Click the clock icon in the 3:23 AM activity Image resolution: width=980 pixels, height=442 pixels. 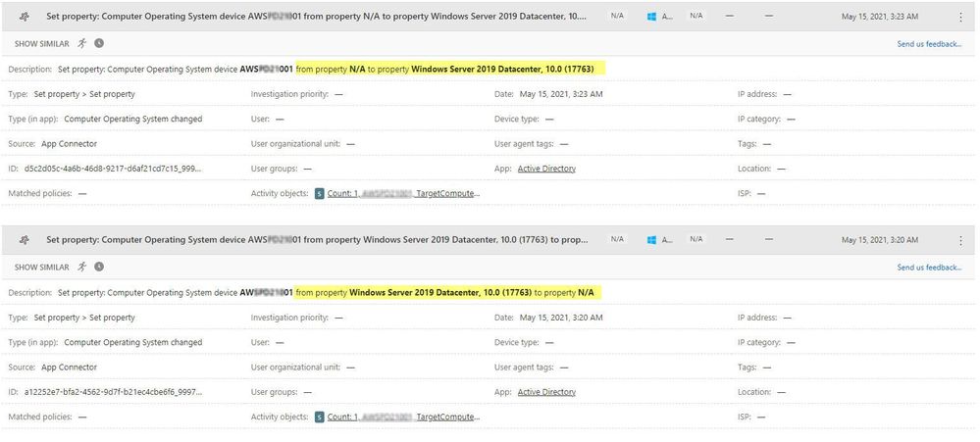pyautogui.click(x=99, y=43)
